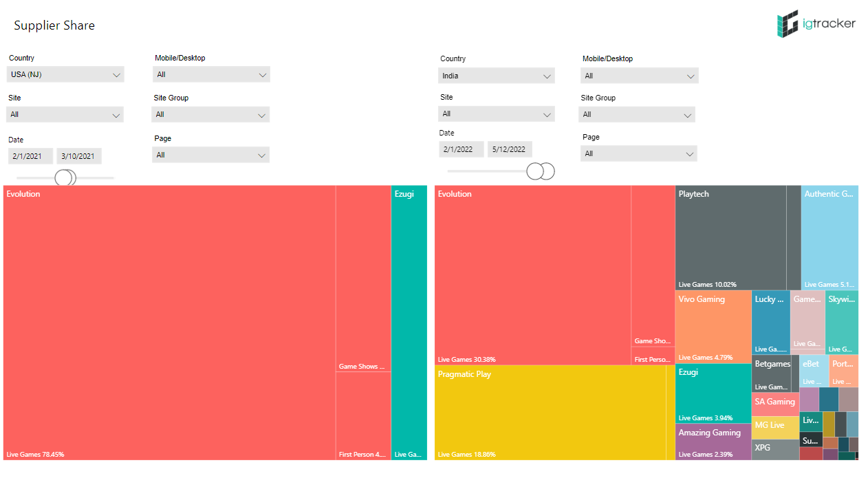
Task: Open the Mobile/Desktop dropdown beside USA (NJ)
Action: (x=211, y=74)
